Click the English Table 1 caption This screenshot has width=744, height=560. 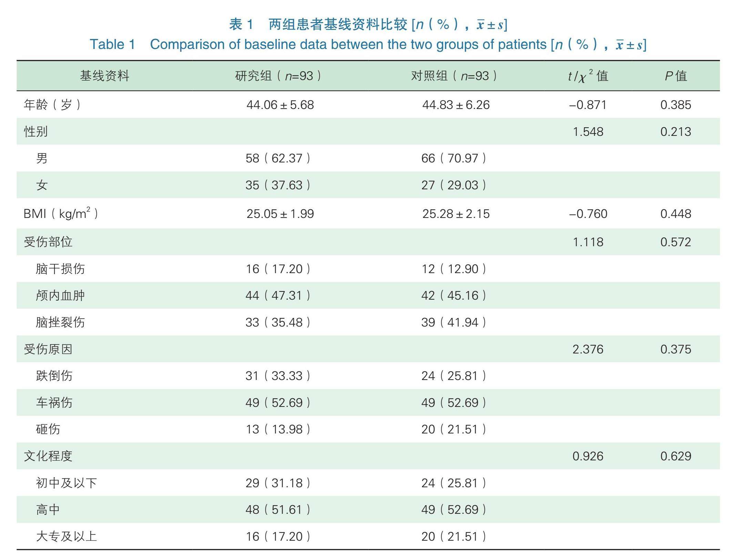coord(368,44)
